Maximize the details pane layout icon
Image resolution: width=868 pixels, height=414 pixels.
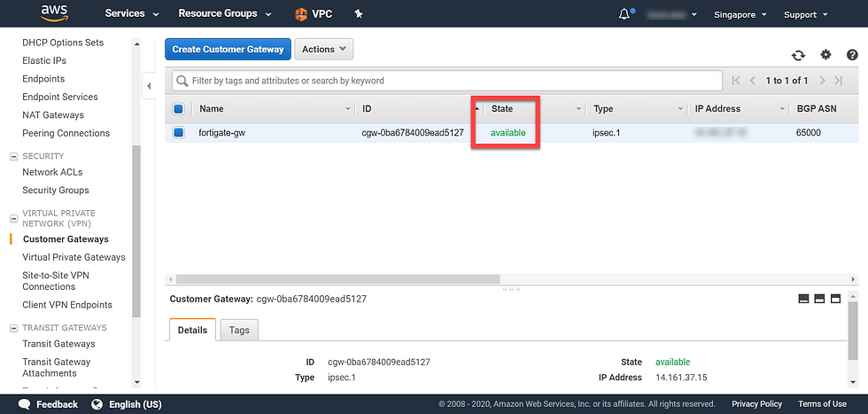click(836, 299)
